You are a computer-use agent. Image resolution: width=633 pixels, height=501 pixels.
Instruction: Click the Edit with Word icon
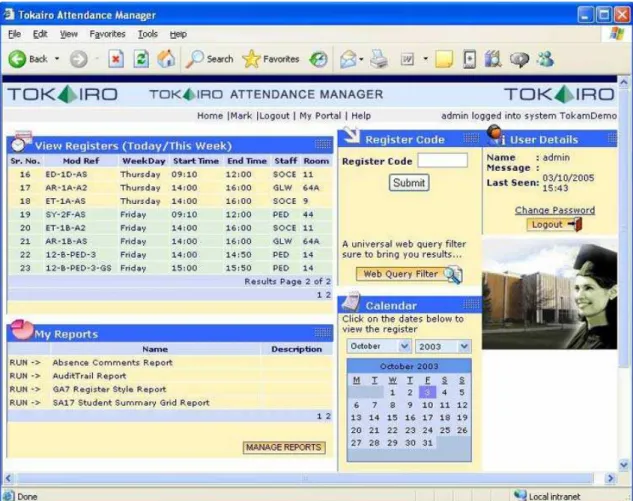407,59
